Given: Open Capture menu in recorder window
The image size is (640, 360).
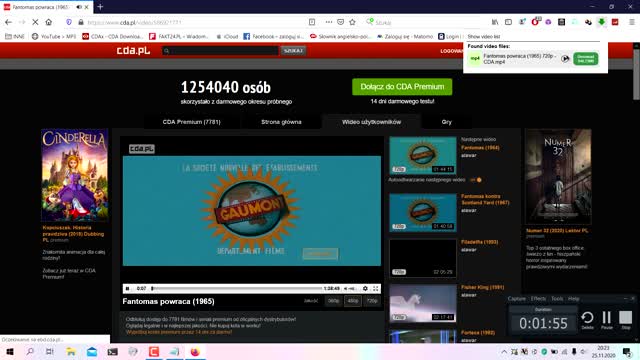Looking at the screenshot, I should point(516,299).
